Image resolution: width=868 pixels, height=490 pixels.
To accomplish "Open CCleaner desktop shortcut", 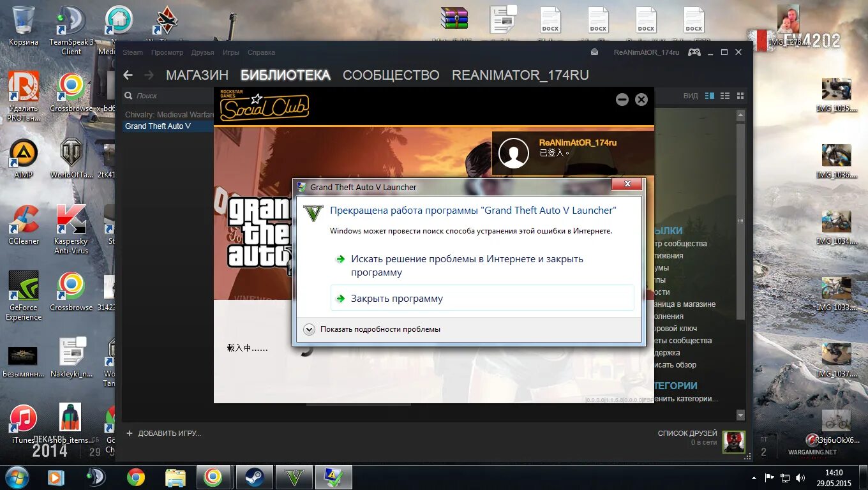I will (24, 225).
